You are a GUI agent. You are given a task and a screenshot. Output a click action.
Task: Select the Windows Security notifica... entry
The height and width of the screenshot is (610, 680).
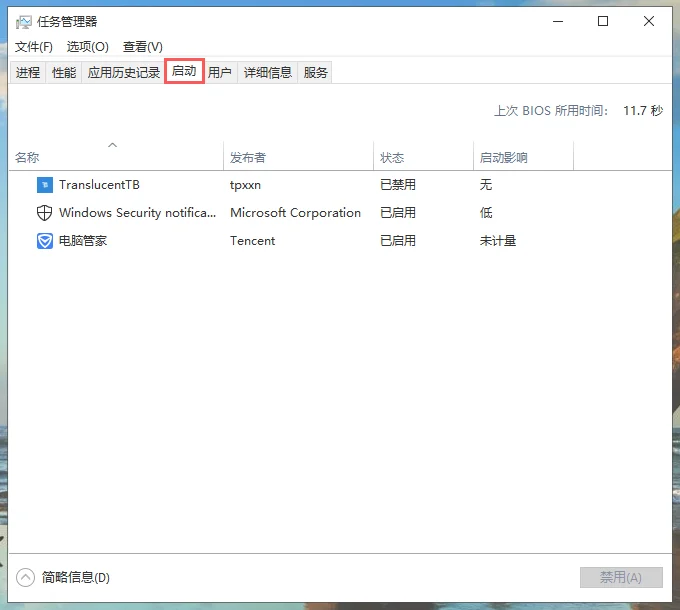pos(137,213)
